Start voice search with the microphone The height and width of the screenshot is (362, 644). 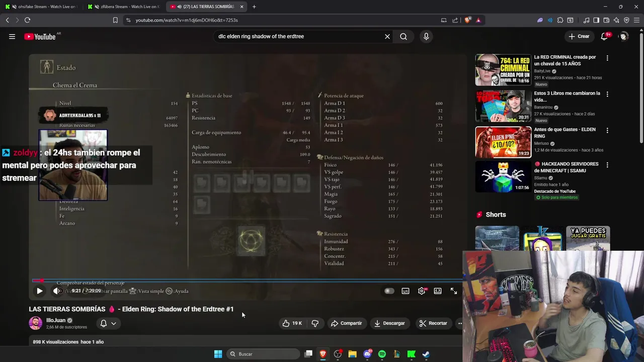click(426, 36)
